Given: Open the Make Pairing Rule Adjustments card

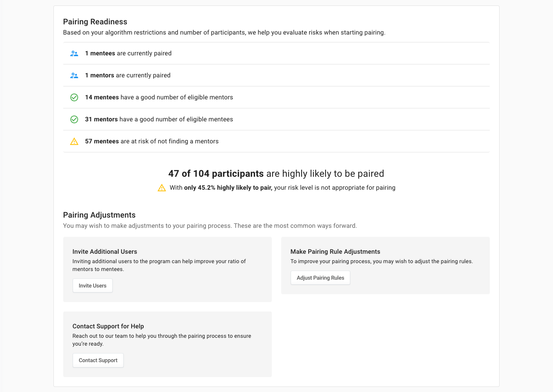Looking at the screenshot, I should (x=385, y=266).
